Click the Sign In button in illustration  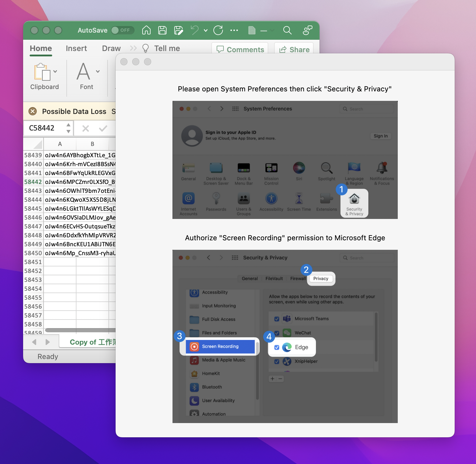381,136
